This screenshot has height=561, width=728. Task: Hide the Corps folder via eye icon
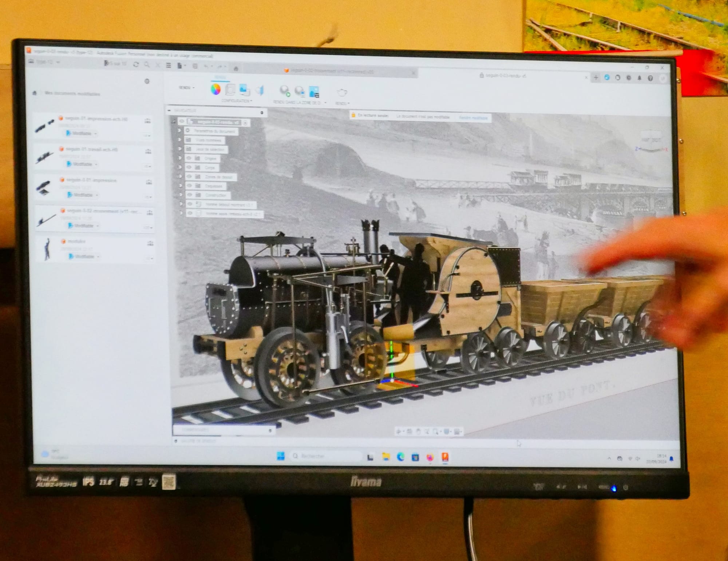pos(189,167)
